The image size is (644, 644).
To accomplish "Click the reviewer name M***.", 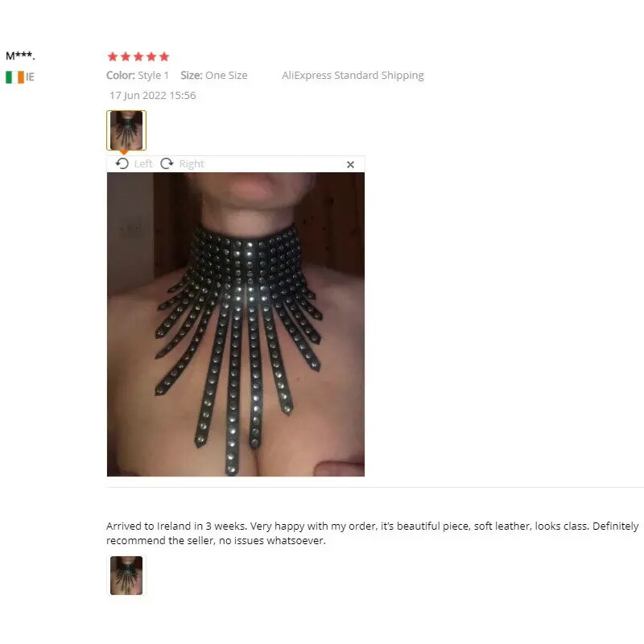I will click(21, 56).
